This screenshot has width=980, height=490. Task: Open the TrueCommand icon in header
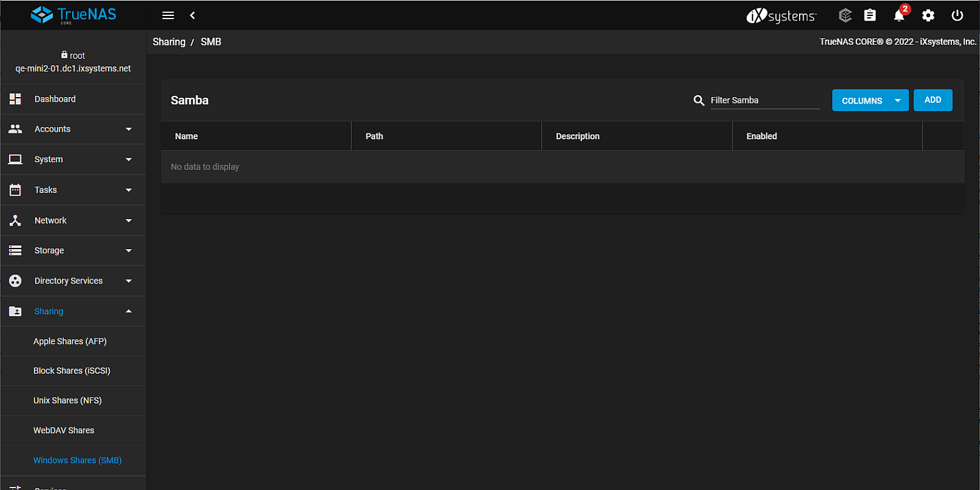(x=845, y=15)
